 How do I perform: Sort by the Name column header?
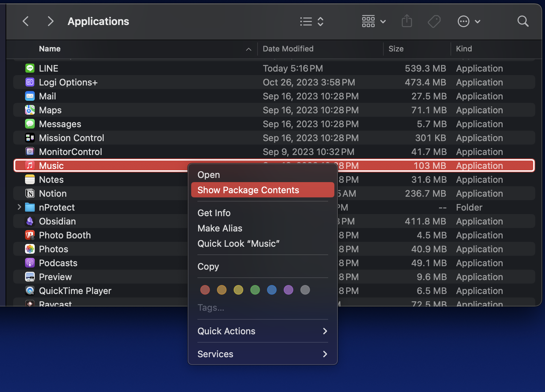click(x=50, y=49)
